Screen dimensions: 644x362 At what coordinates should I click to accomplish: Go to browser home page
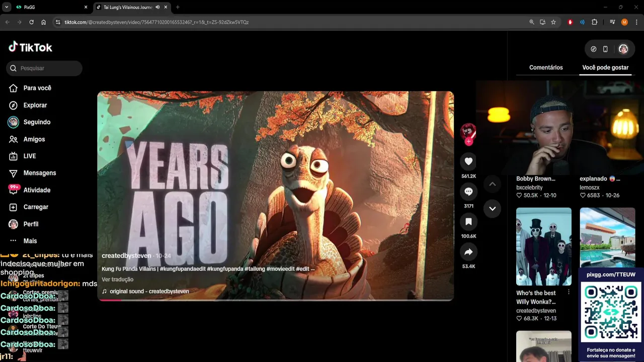point(44,22)
